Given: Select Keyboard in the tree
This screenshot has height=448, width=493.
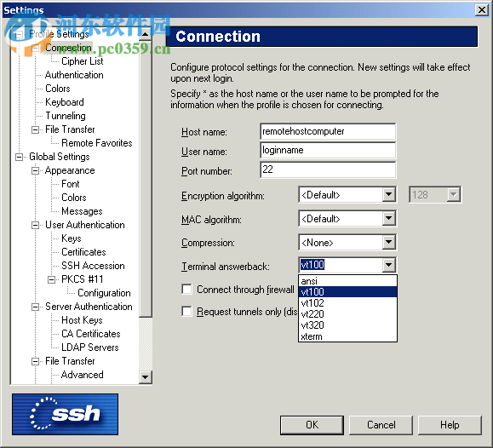Looking at the screenshot, I should pos(65,102).
